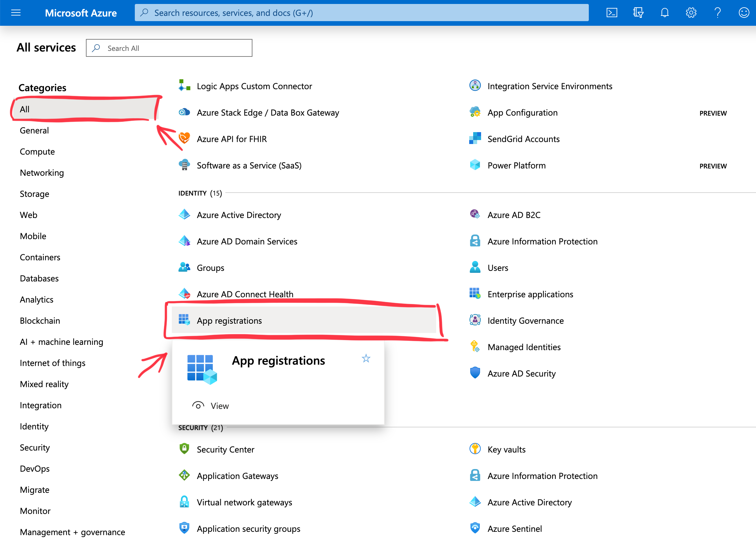756x545 pixels.
Task: Click the Azure AD B2C icon
Action: 475,214
